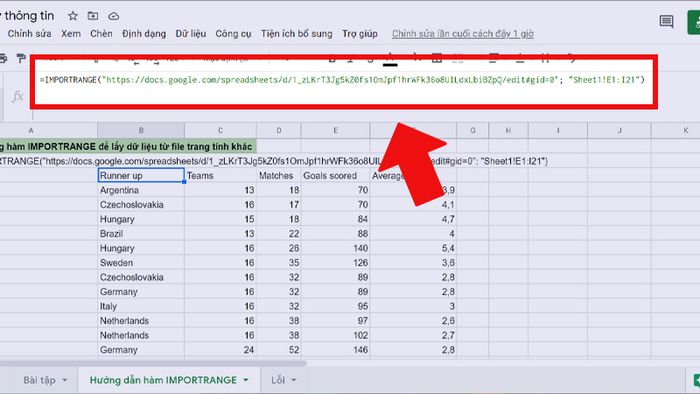Open dropdown arrow of Bài tập sheet

65,380
